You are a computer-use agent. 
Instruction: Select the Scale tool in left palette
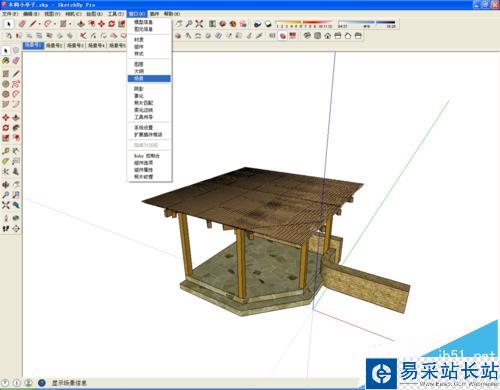tap(6, 138)
